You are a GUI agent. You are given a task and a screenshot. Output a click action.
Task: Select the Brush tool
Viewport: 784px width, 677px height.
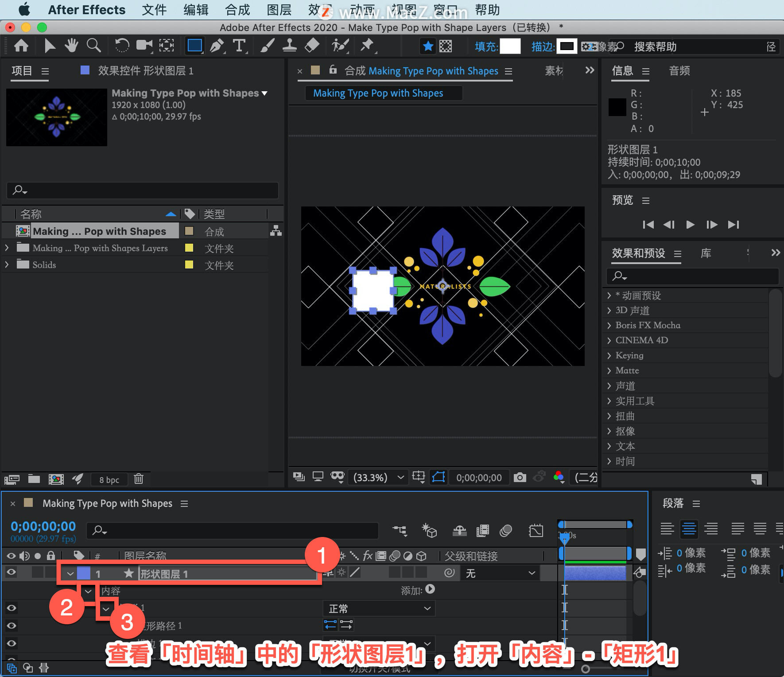click(267, 46)
